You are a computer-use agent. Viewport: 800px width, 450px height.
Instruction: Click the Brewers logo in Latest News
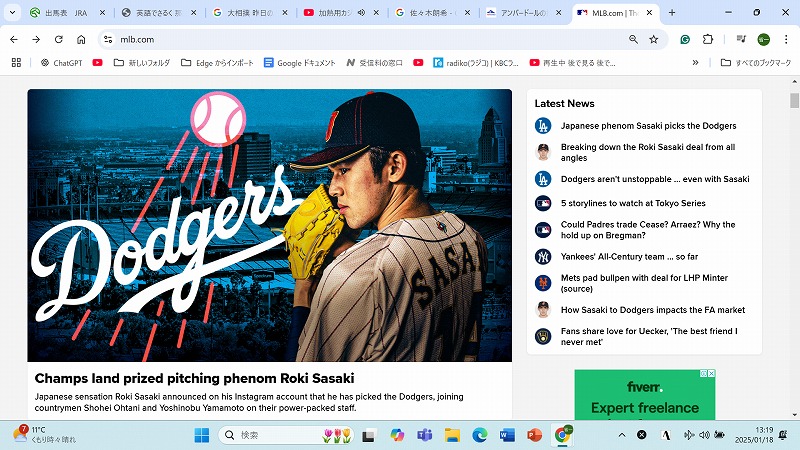[x=543, y=336]
